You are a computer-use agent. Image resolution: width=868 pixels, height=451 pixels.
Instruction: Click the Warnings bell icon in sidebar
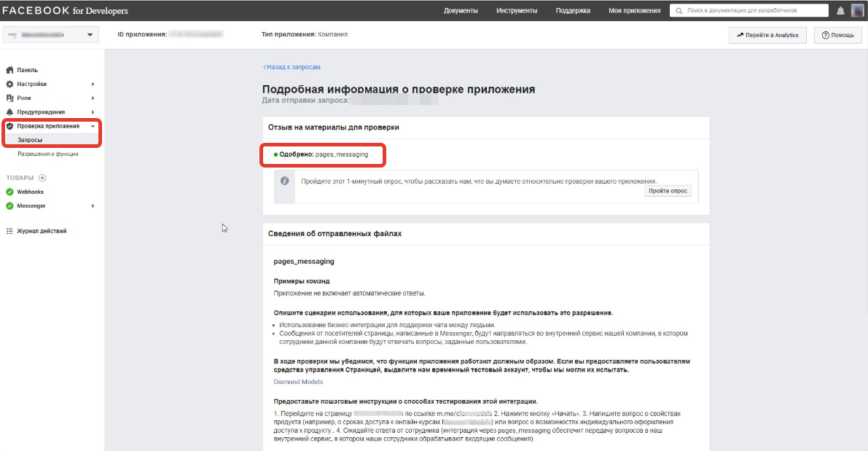pos(9,111)
